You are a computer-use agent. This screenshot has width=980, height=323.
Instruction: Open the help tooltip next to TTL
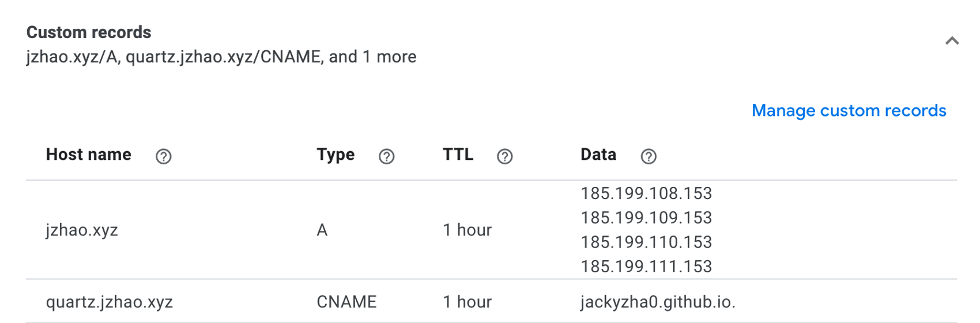[x=504, y=156]
